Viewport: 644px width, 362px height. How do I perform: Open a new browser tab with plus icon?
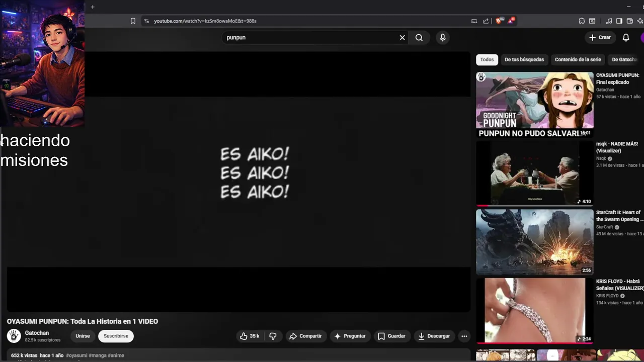click(93, 7)
